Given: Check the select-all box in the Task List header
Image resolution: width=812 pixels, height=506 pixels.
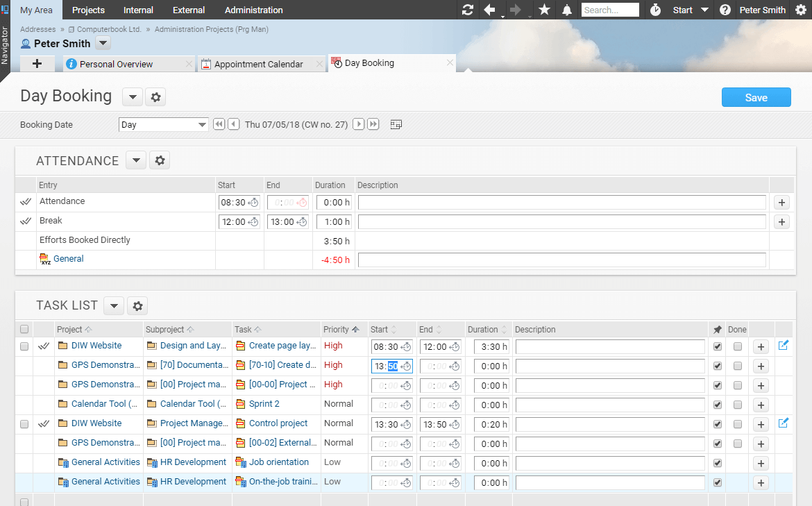Looking at the screenshot, I should coord(24,328).
